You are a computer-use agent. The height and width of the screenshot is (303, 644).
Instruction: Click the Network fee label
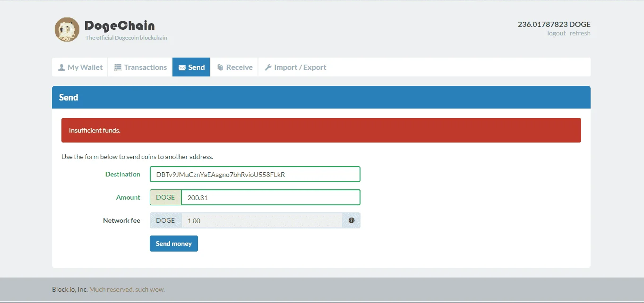point(121,220)
